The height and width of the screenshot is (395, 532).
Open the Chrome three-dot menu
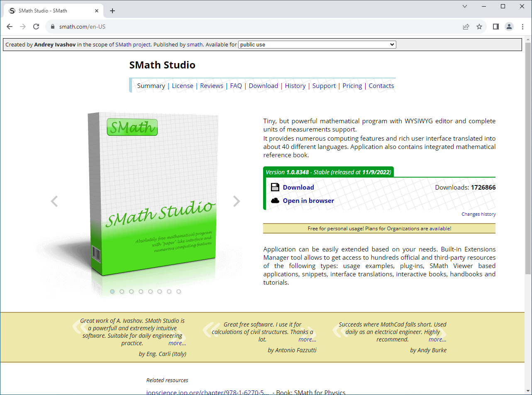pyautogui.click(x=522, y=27)
